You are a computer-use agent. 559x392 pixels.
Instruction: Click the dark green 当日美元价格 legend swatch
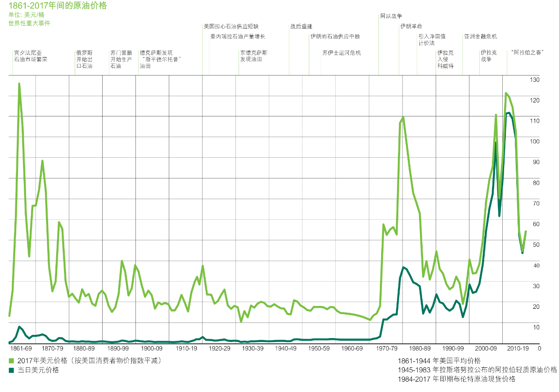coord(12,370)
